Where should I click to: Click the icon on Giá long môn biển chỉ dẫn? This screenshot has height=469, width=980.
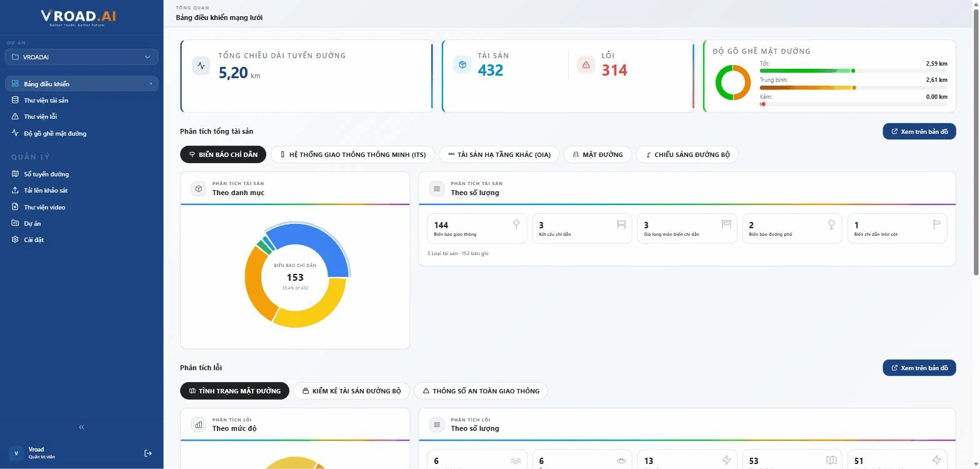click(x=726, y=224)
